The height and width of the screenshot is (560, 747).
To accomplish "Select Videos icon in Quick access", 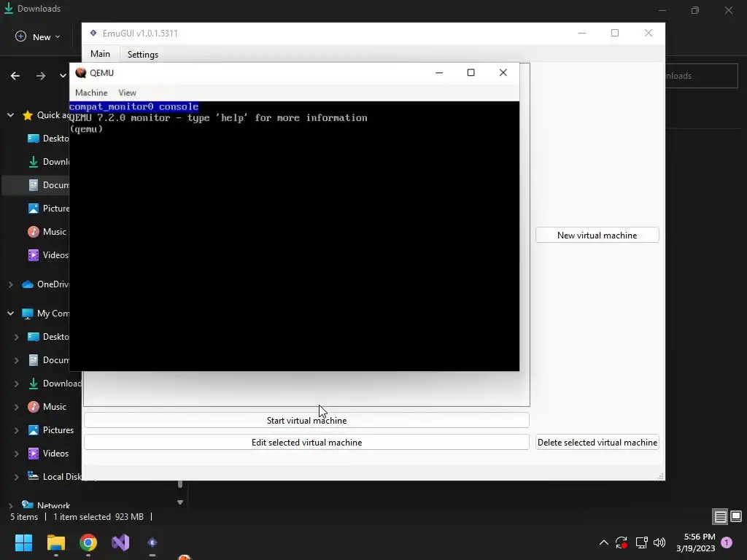I will (34, 255).
